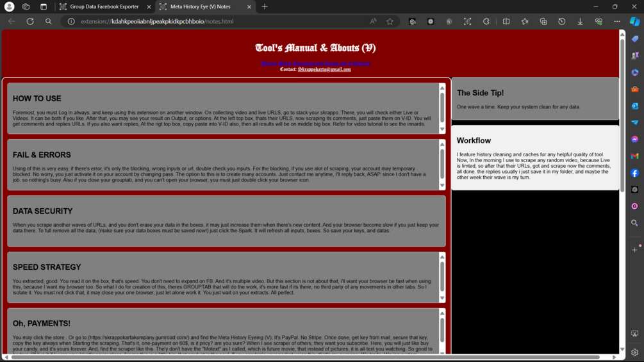This screenshot has height=362, width=644.
Task: Open the Shopping tag sidebar icon
Action: coord(634,39)
